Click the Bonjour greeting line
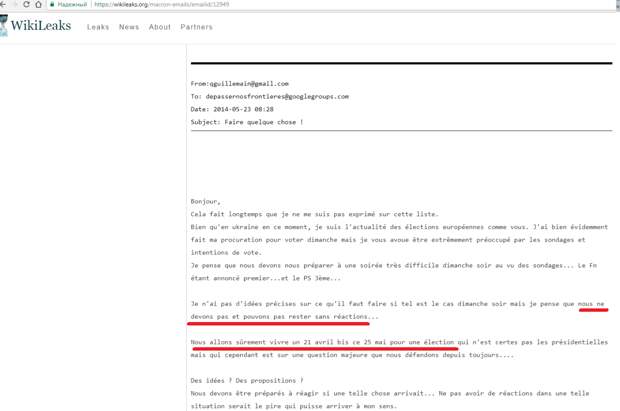The image size is (620, 411). click(x=205, y=202)
